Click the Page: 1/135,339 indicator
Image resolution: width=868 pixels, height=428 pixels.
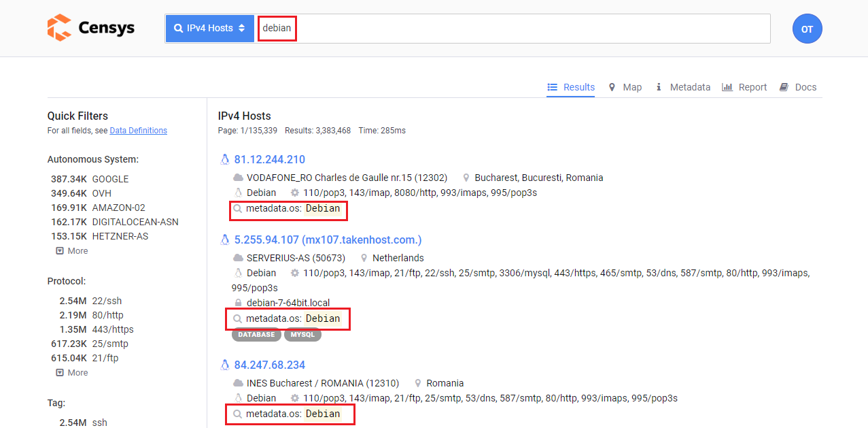(247, 131)
